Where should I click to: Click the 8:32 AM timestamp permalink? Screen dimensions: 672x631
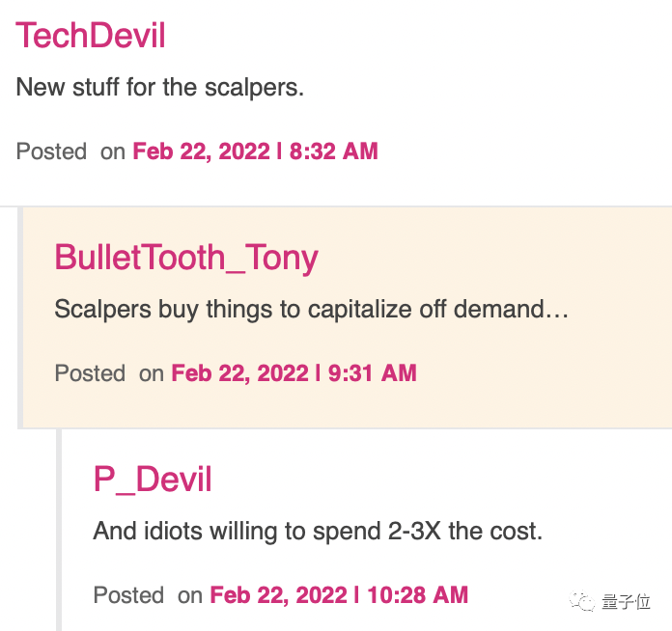[255, 151]
